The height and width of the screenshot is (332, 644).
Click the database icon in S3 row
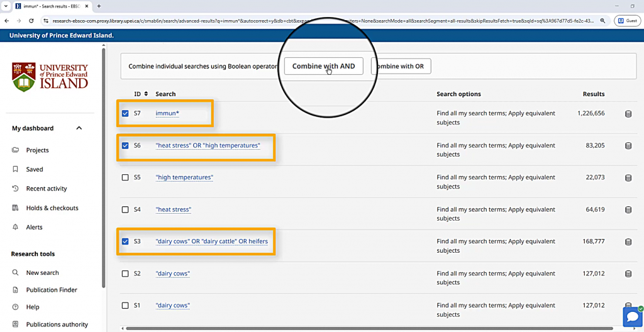coord(628,242)
